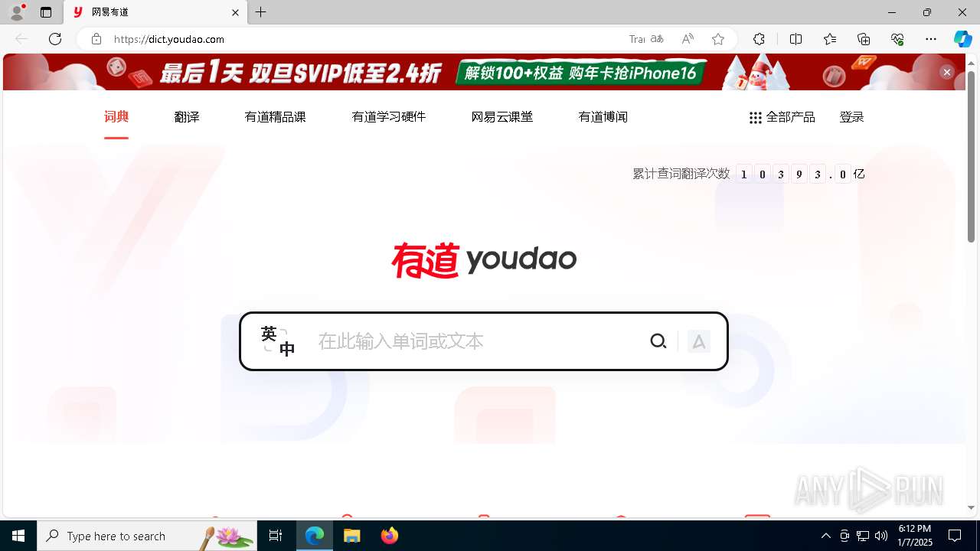Open a new browser tab
Image resolution: width=980 pixels, height=551 pixels.
tap(261, 12)
